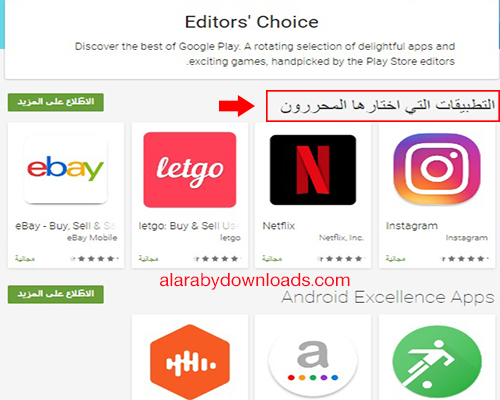Click the green free price label on Netflix card

272,258
